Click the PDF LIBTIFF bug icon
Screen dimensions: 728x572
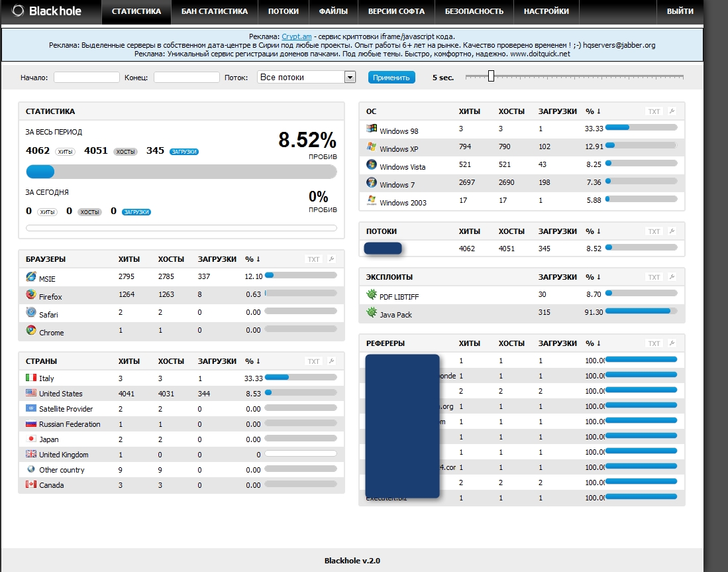tap(372, 294)
